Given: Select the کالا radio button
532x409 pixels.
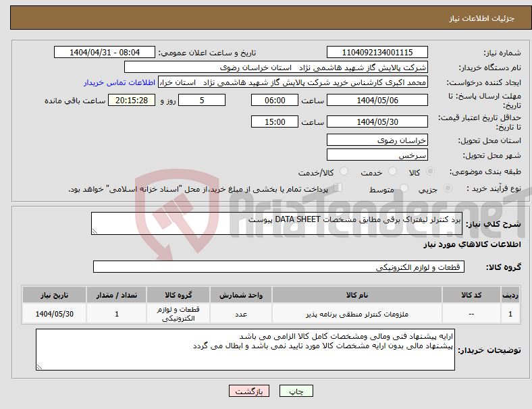Looking at the screenshot, I should [430, 171].
